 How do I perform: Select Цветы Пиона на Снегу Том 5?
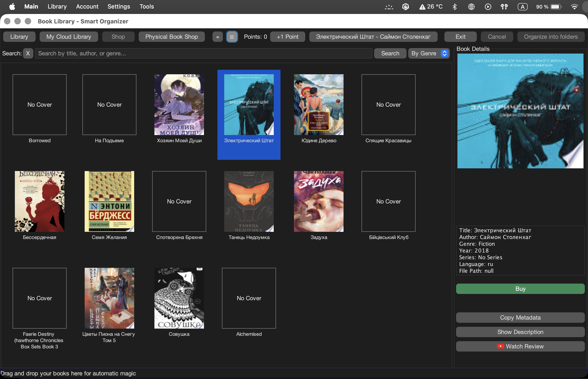click(109, 298)
